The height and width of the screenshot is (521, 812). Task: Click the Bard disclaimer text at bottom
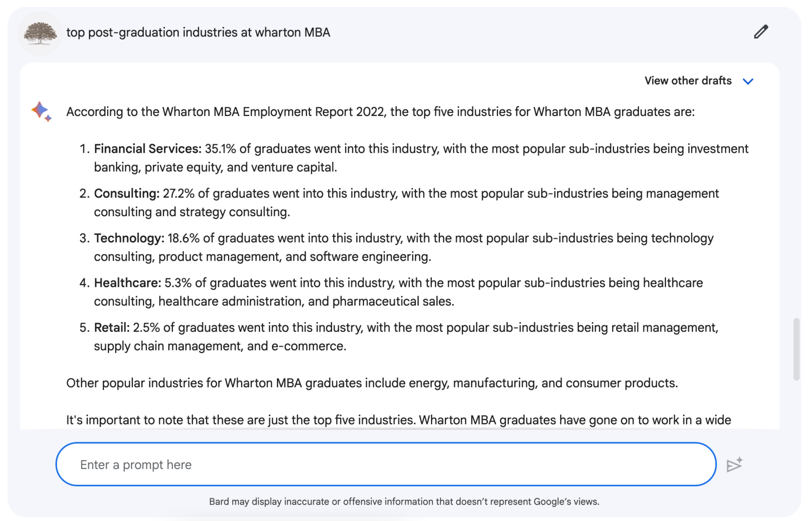pos(404,502)
